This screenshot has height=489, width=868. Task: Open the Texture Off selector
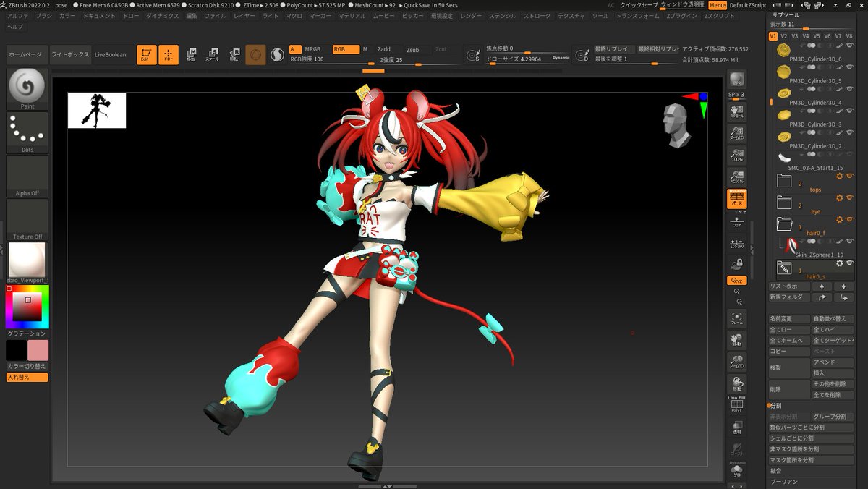point(27,219)
